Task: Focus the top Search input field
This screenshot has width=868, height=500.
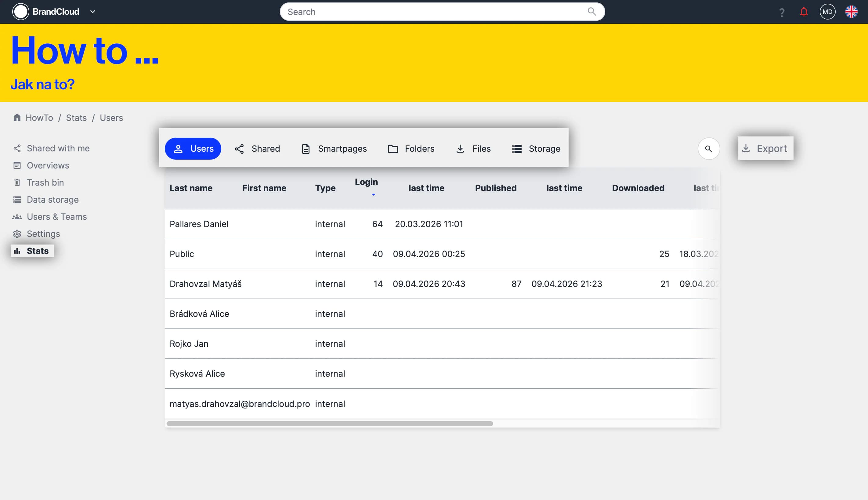Action: [x=433, y=12]
